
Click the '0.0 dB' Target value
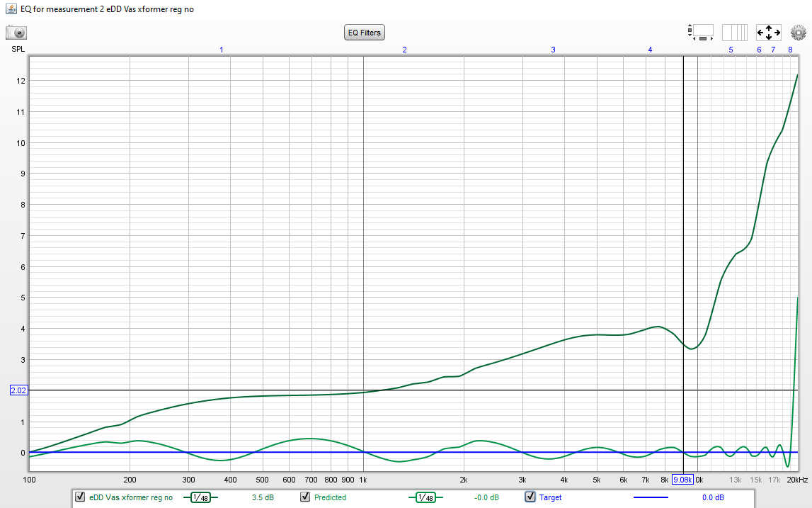[713, 497]
